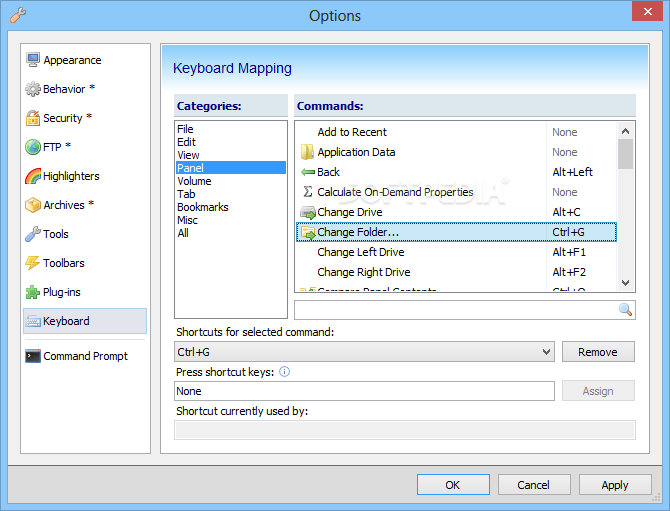Click the commands list scrollbar thumb
Image resolution: width=670 pixels, height=511 pixels.
pyautogui.click(x=626, y=154)
